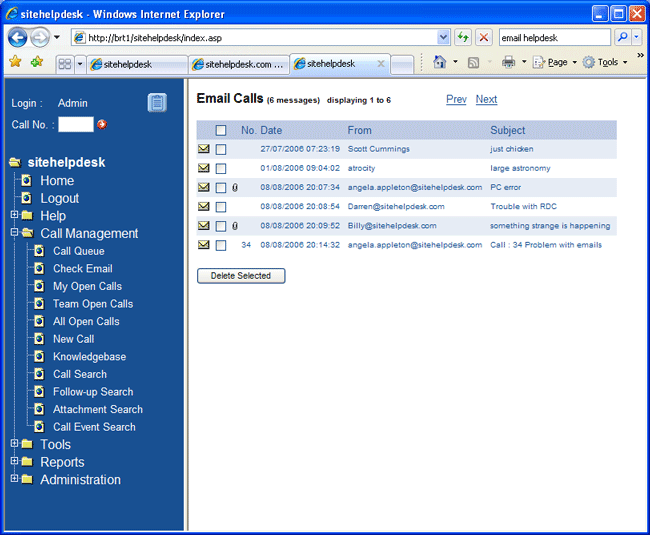This screenshot has width=650, height=535.
Task: Tick the select-all checkbox in the header row
Action: tap(221, 131)
